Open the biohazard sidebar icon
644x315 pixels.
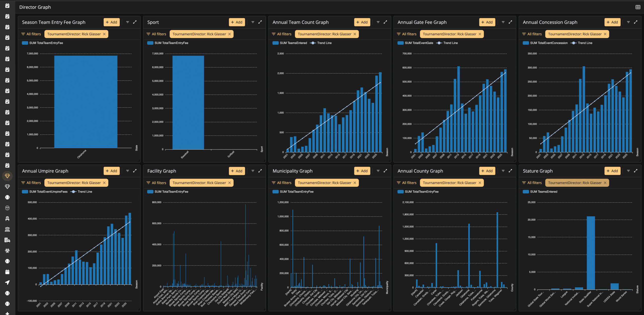pos(7,250)
